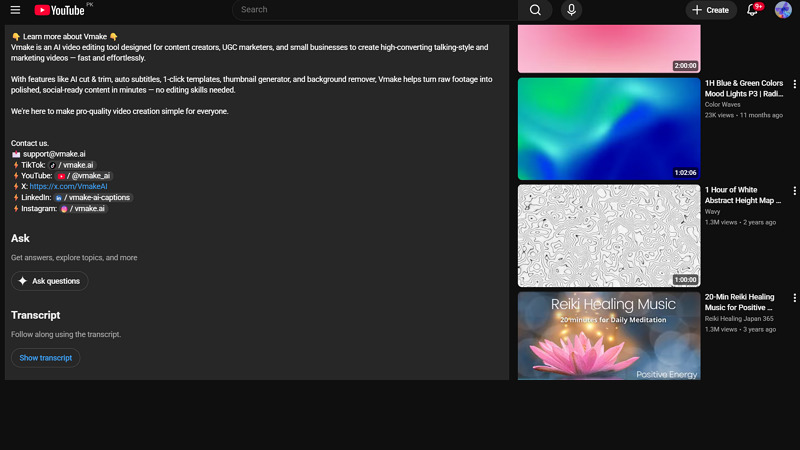Click the support@vmake.ai email text
Viewport: 800px width, 450px height.
[x=54, y=154]
